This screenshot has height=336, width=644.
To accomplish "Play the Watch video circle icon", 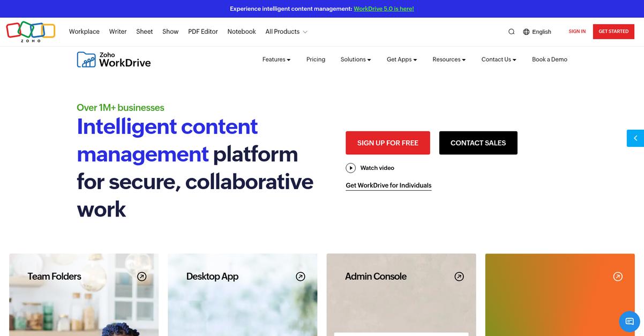I will click(350, 168).
